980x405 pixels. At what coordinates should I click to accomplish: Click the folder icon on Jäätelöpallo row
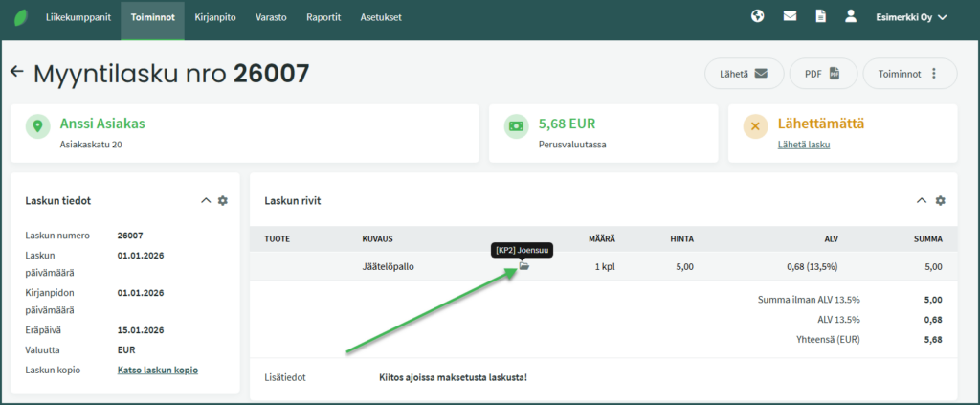click(523, 267)
